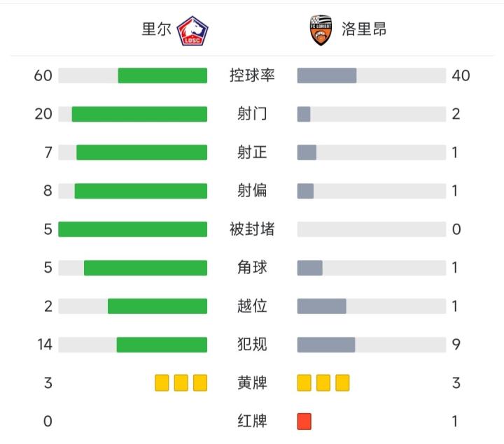The width and height of the screenshot is (504, 444).
Task: Click Lille's full green 被封堵 bar
Action: tap(133, 229)
